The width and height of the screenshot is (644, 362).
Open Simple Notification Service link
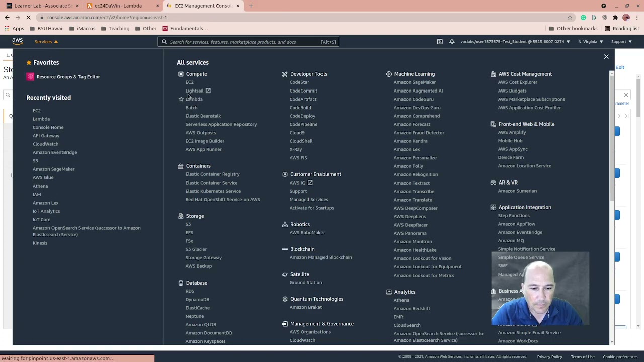(527, 249)
